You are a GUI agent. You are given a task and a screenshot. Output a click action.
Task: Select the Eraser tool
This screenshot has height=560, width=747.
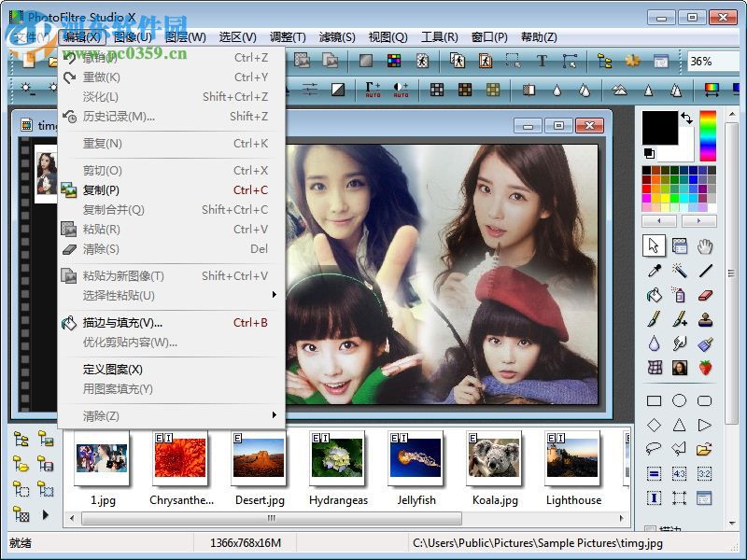pyautogui.click(x=704, y=296)
